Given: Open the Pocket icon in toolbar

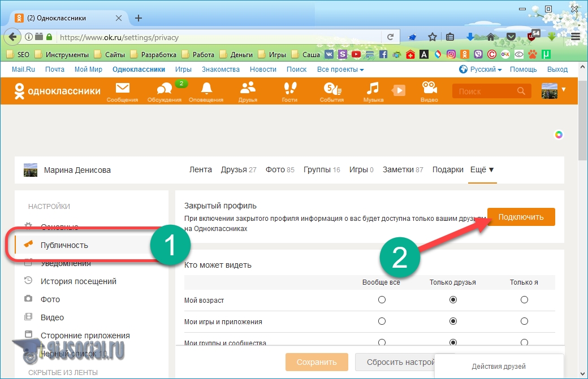Looking at the screenshot, I should [511, 37].
